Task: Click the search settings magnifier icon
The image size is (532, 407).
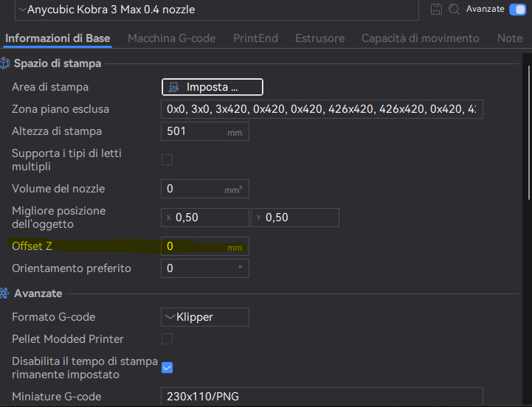Action: [454, 9]
